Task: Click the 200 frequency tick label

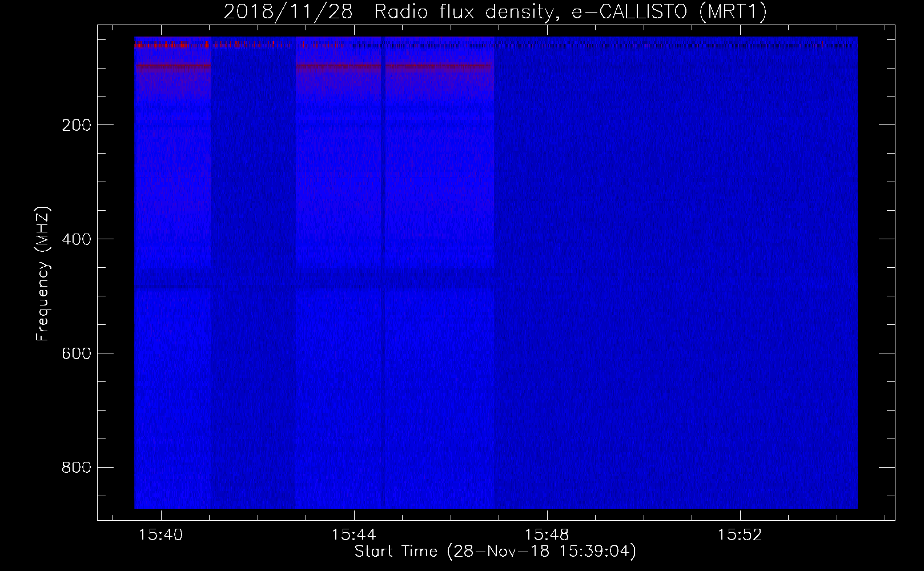Action: [x=77, y=125]
